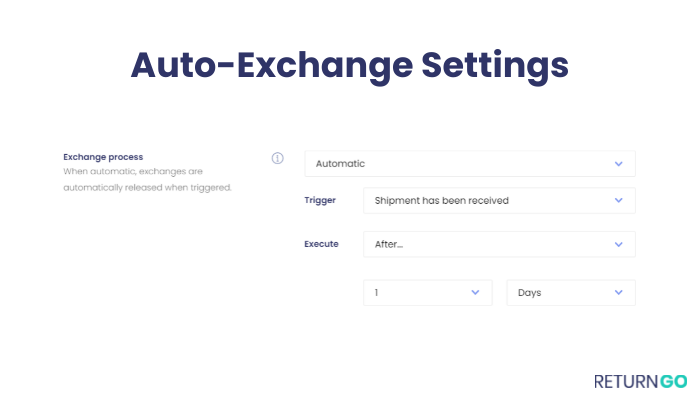Click the Execute label
Image resolution: width=700 pixels, height=400 pixels.
(x=321, y=244)
